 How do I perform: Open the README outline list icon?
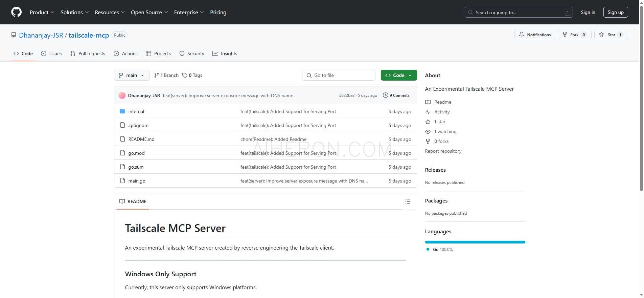coord(408,201)
